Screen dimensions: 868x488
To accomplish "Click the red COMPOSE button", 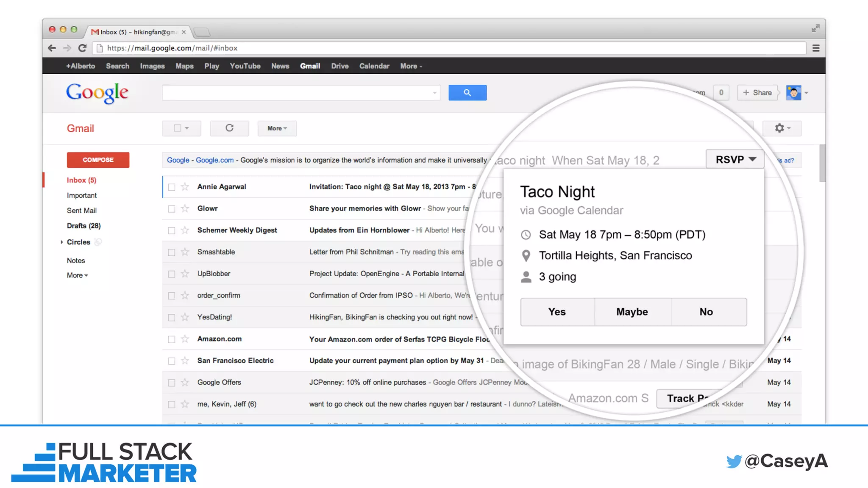I will [98, 160].
